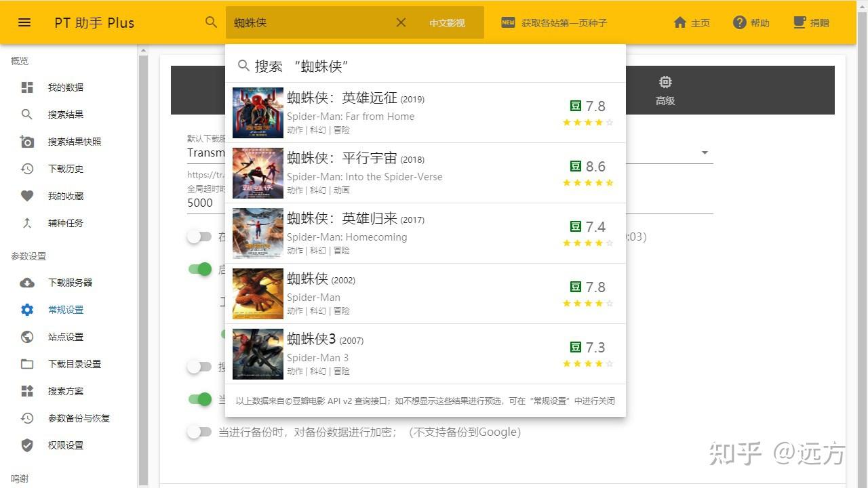Image resolution: width=868 pixels, height=488 pixels.
Task: Open the Transmission download server dropdown
Action: pyautogui.click(x=705, y=152)
